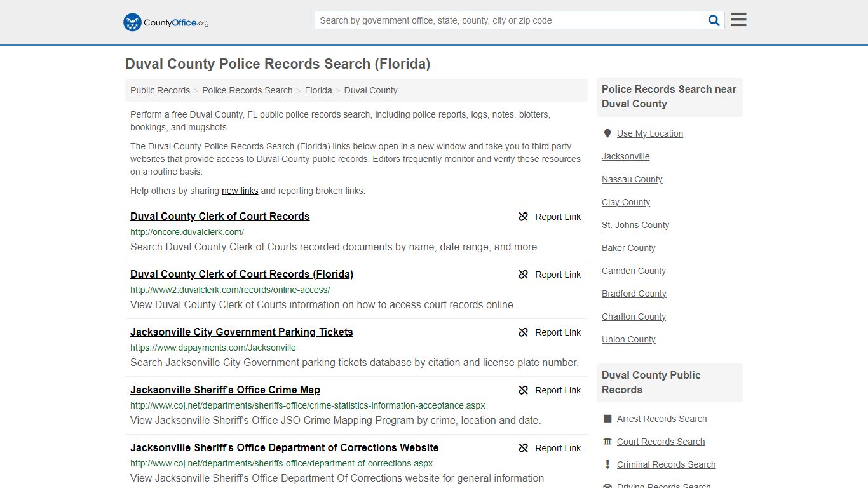Go to the Florida breadcrumb link
This screenshot has height=488, width=868.
click(318, 90)
